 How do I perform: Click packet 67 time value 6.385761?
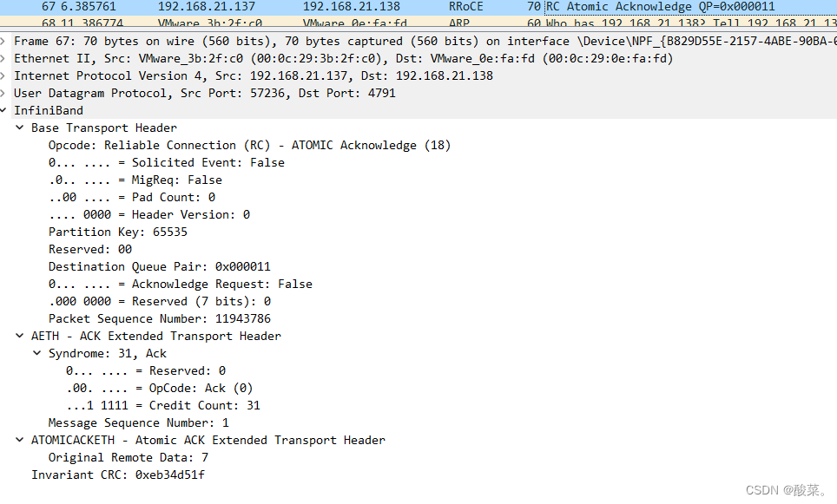88,7
